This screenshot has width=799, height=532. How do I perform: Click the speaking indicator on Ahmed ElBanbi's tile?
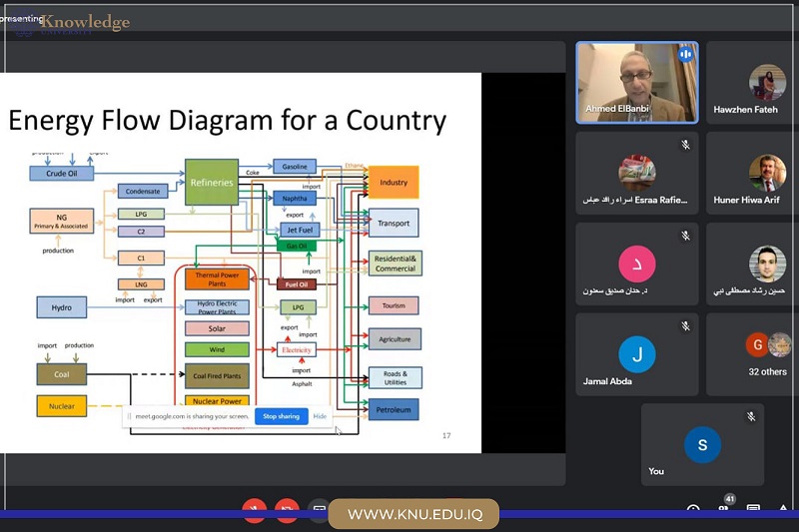point(686,54)
